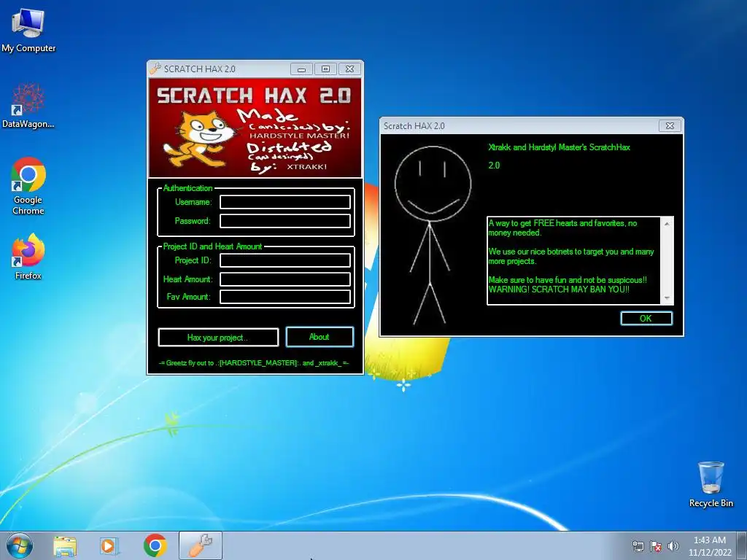Focus the Project ID input field
The width and height of the screenshot is (747, 560).
coord(285,260)
